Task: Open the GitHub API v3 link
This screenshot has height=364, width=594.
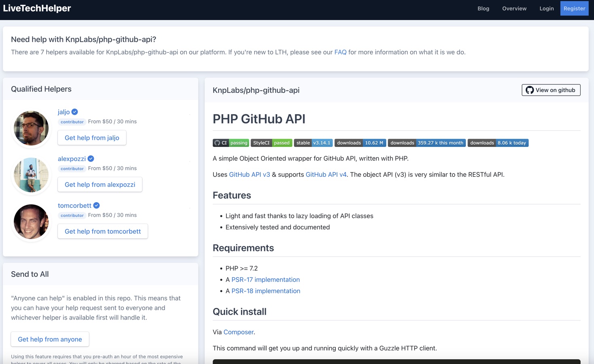Action: tap(249, 175)
